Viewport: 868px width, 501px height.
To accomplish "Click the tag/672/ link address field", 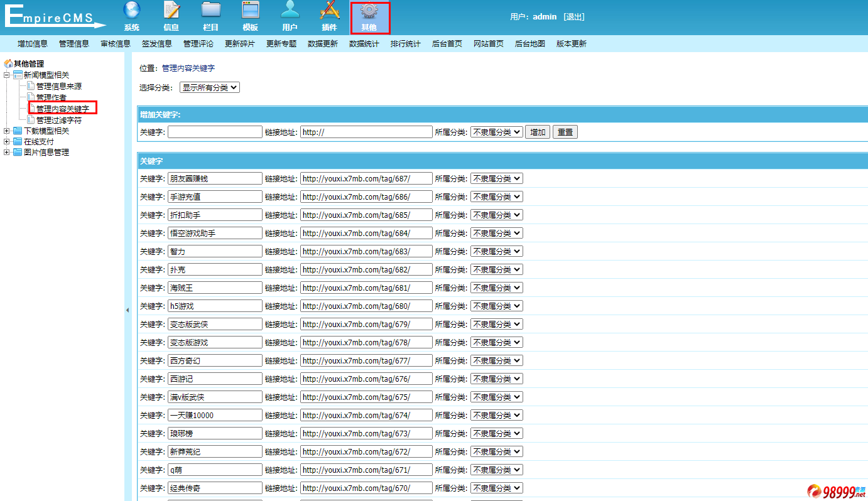I will (x=366, y=451).
